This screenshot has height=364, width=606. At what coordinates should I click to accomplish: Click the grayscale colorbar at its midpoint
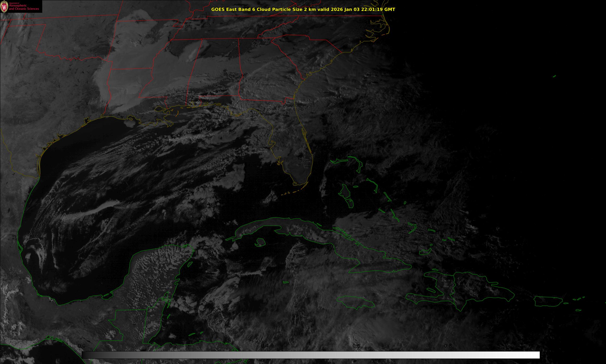pyautogui.click(x=310, y=355)
